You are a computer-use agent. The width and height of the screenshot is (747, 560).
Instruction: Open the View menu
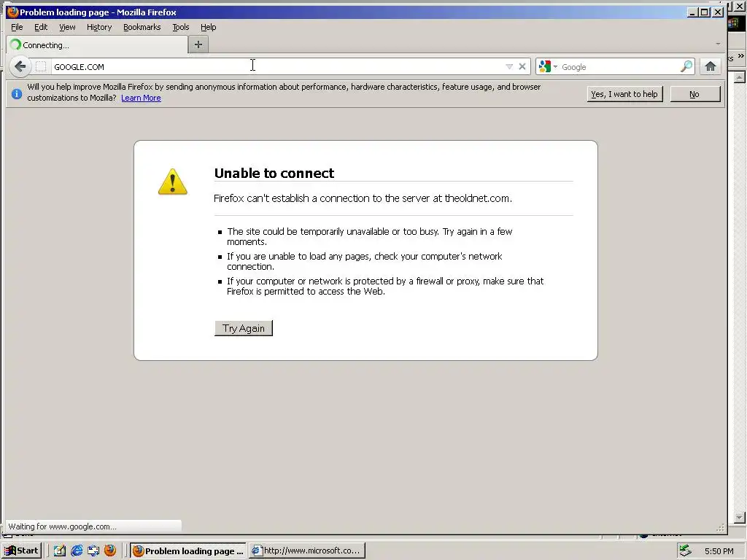[67, 27]
